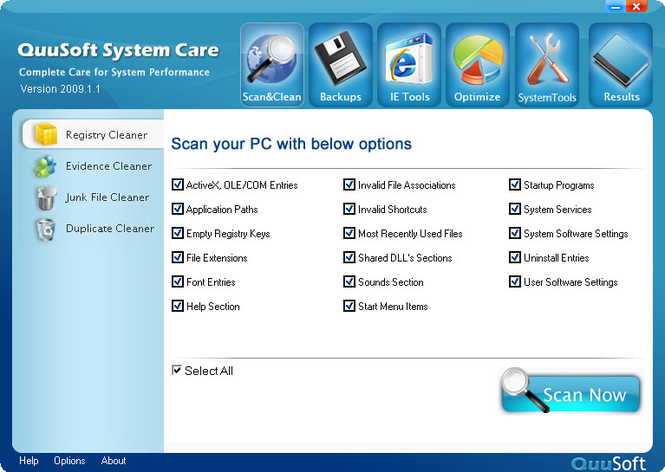Uncheck Shared DLL's Sections checkbox

click(349, 257)
